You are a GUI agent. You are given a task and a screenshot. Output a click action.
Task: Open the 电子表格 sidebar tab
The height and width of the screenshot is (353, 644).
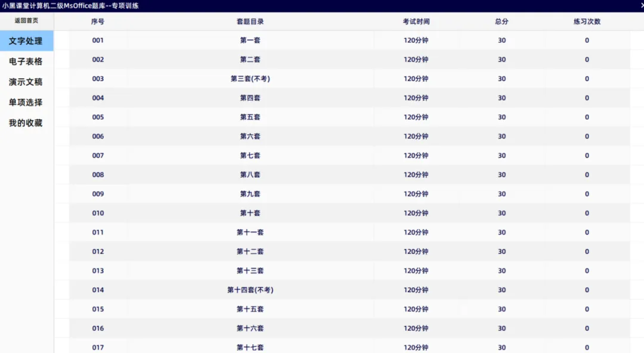(26, 61)
